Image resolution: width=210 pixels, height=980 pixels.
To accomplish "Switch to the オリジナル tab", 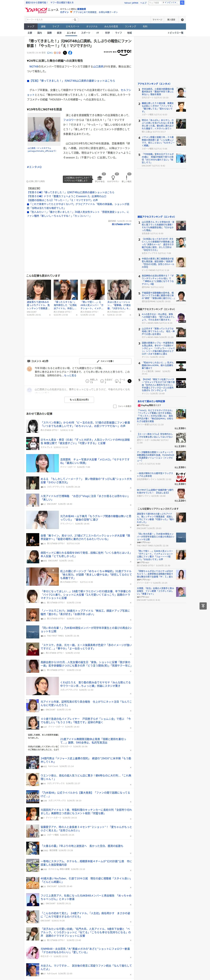I will (92, 27).
